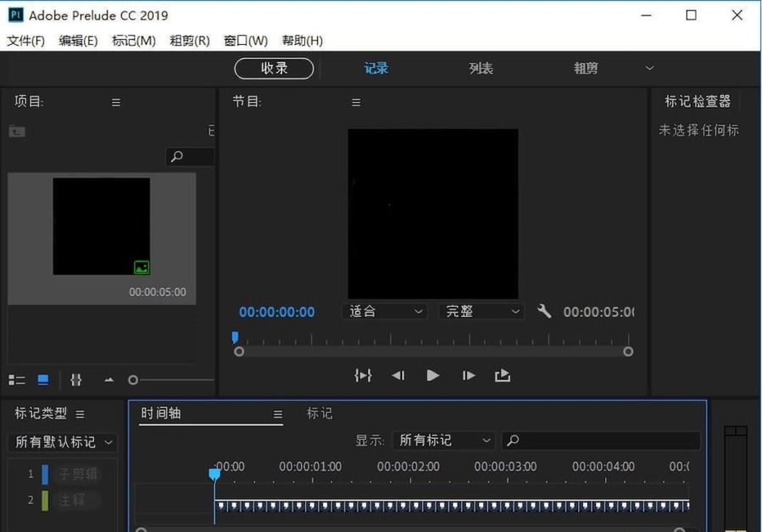Switch project panel to thumbnail view
Image resolution: width=762 pixels, height=532 pixels.
tap(43, 380)
